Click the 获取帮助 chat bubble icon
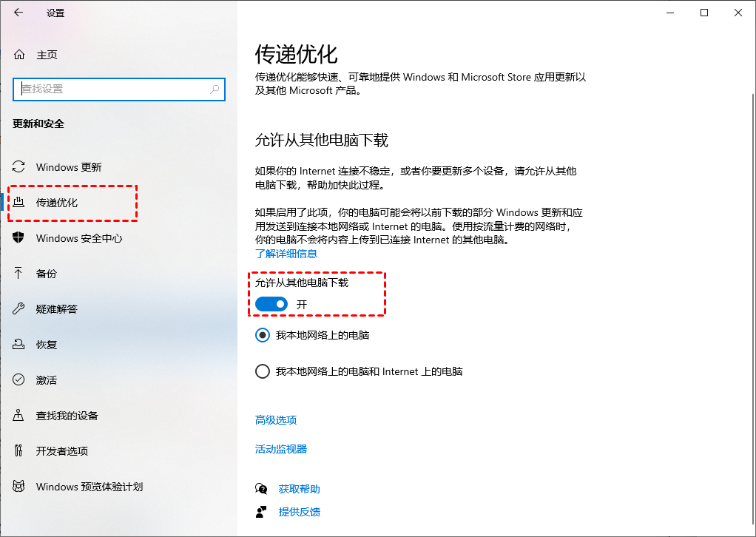The width and height of the screenshot is (756, 537). (261, 489)
